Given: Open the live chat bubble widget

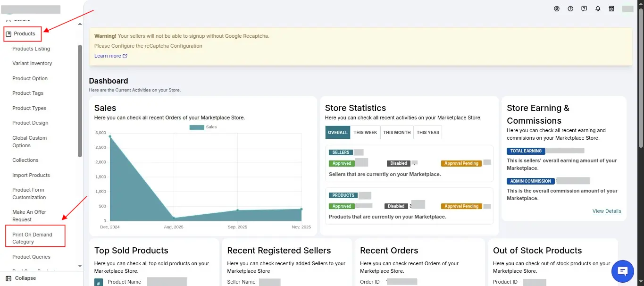Looking at the screenshot, I should coord(623,271).
